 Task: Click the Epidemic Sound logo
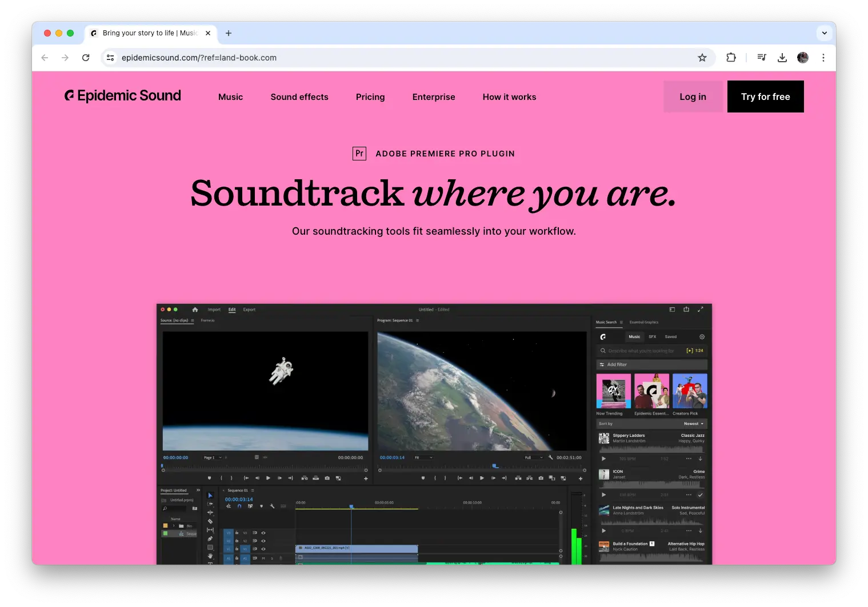(x=123, y=96)
